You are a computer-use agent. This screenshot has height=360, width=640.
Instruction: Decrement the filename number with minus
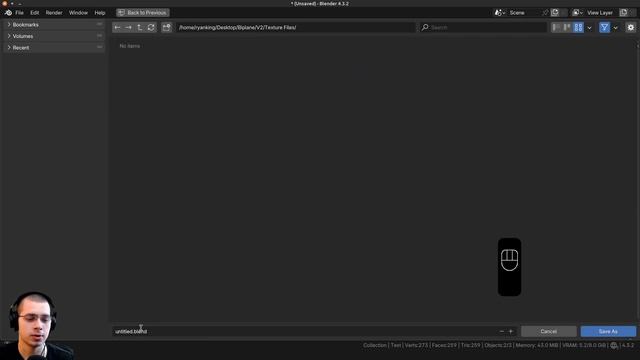tap(502, 331)
